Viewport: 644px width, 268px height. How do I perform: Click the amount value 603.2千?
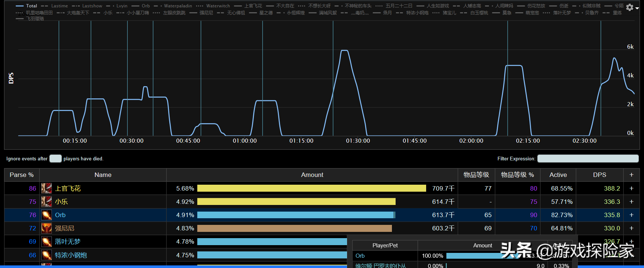[x=443, y=228]
